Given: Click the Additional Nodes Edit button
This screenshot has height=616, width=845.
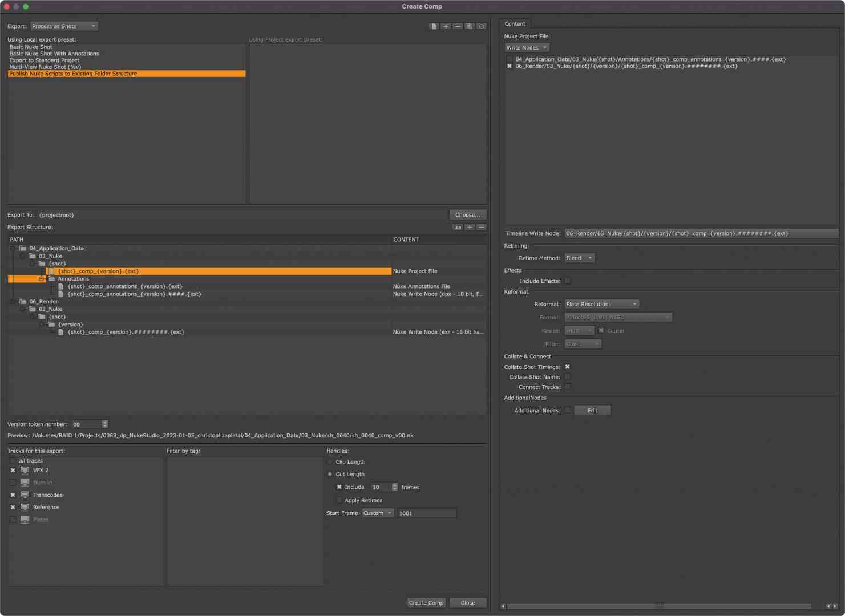Looking at the screenshot, I should [592, 411].
